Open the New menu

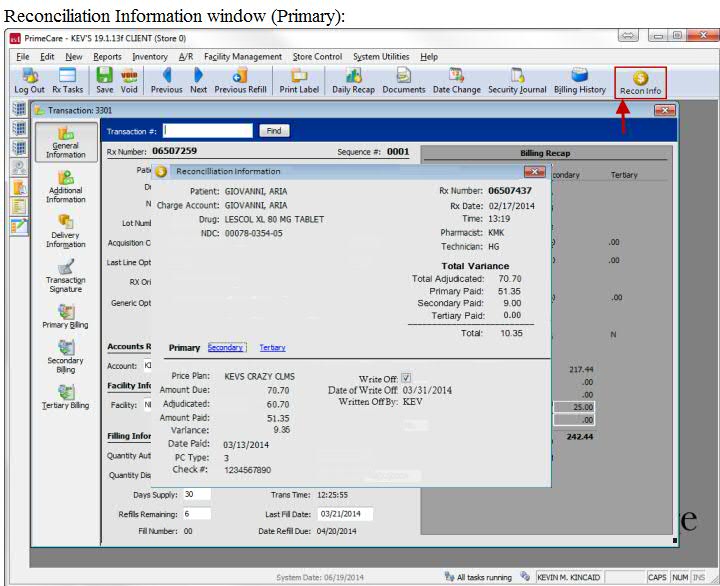(73, 56)
